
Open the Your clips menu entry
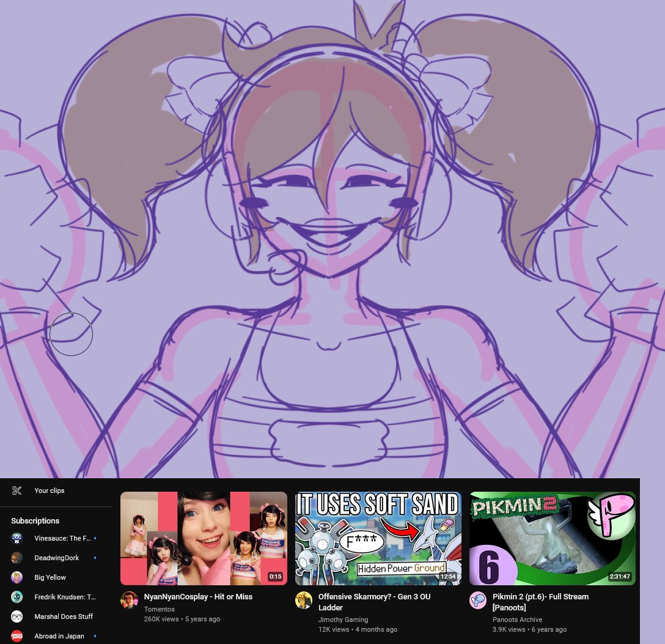[49, 490]
